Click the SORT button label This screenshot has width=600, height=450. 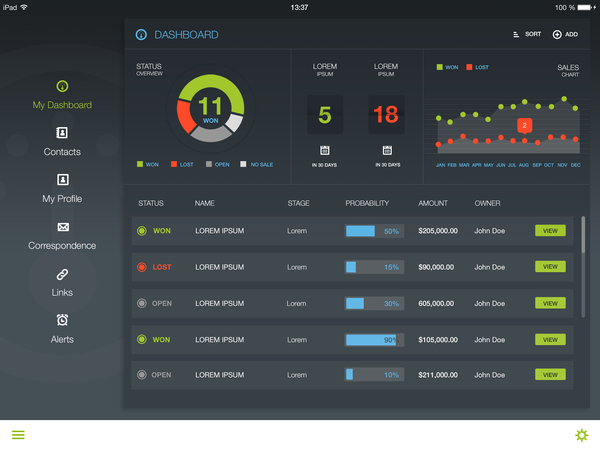click(x=533, y=34)
